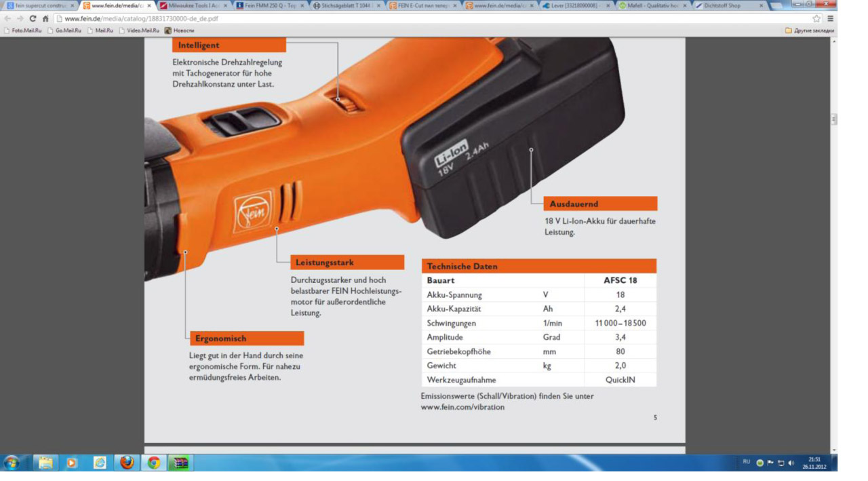This screenshot has height=481, width=868.
Task: Switch to the 'Dichtstoff Shop' tab
Action: pos(730,5)
